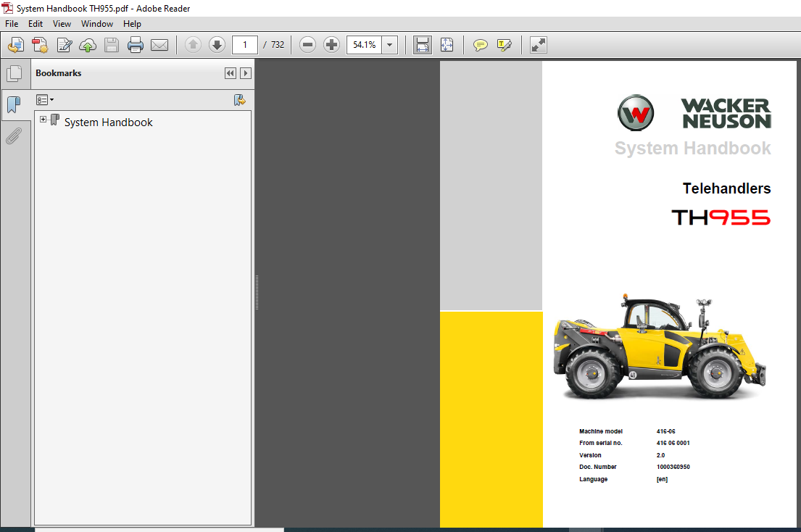
Task: Click the telehandler image on the page
Action: [660, 346]
